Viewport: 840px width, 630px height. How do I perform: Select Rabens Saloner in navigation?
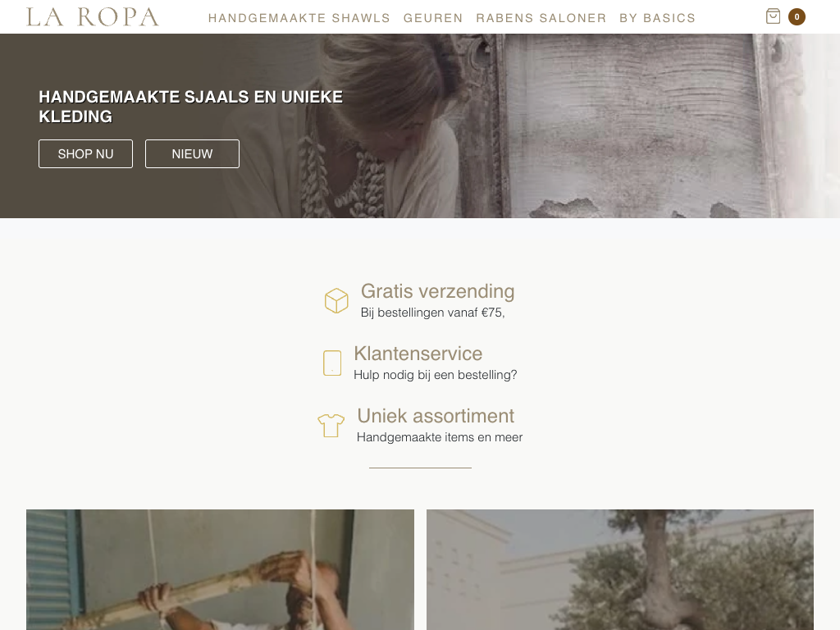[541, 18]
